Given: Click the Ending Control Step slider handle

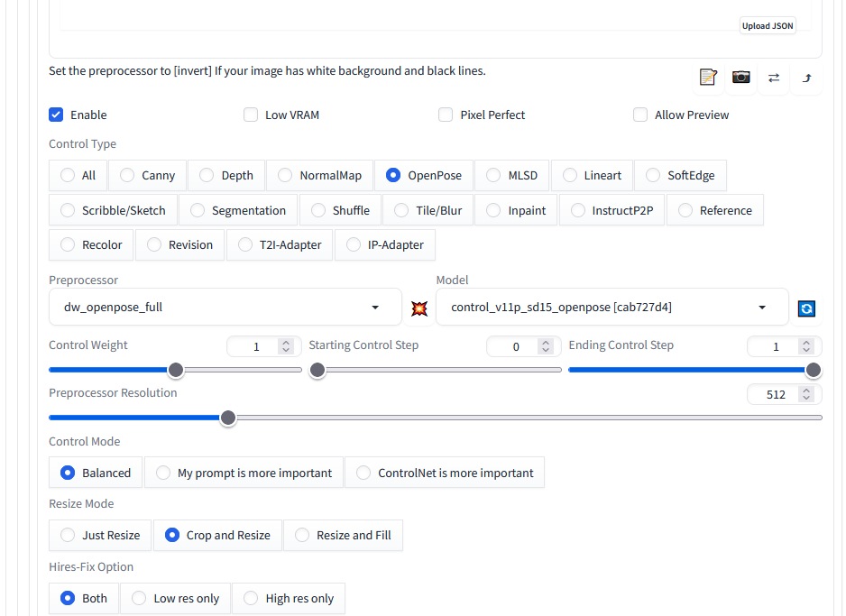Looking at the screenshot, I should click(x=814, y=370).
